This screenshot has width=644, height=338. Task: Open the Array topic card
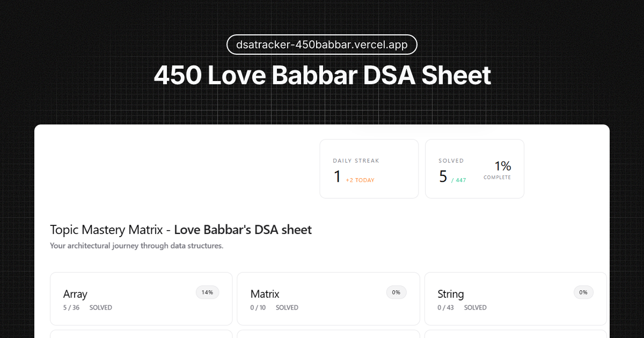(141, 298)
